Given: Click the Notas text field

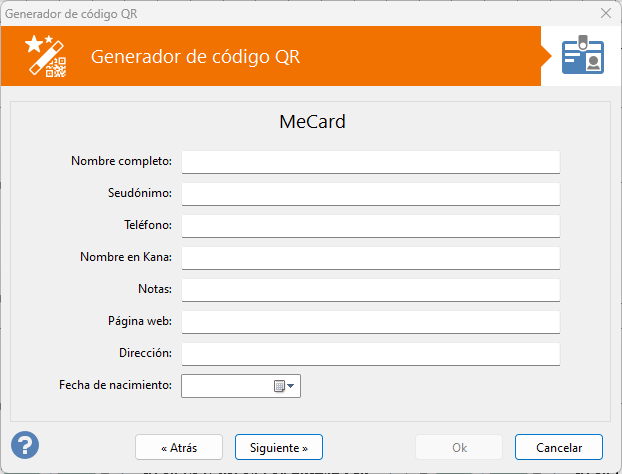Looking at the screenshot, I should click(x=370, y=290).
